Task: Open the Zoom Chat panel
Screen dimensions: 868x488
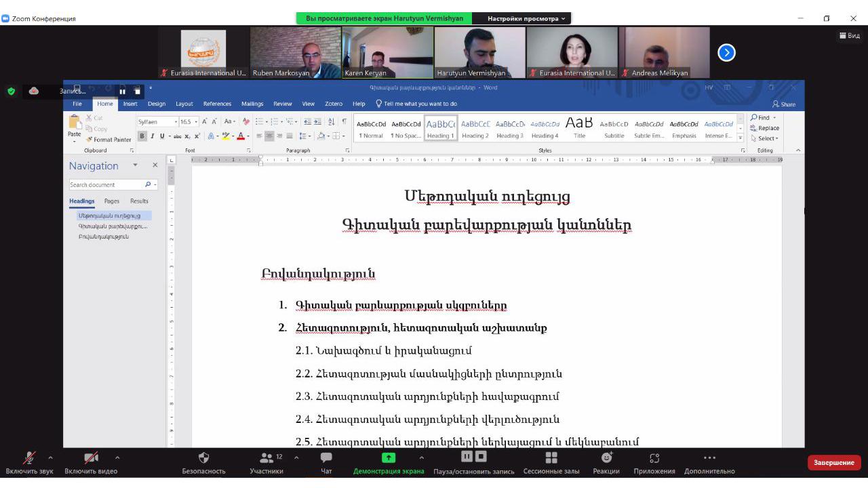Action: (326, 459)
